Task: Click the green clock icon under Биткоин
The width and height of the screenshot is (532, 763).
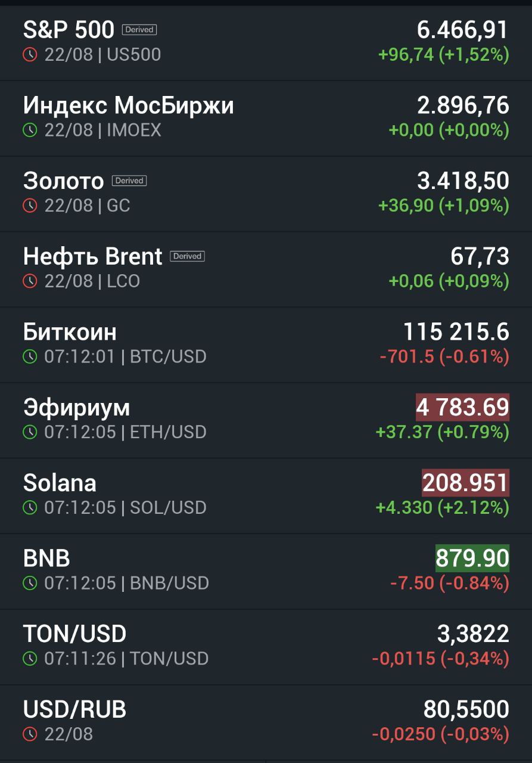Action: [30, 356]
